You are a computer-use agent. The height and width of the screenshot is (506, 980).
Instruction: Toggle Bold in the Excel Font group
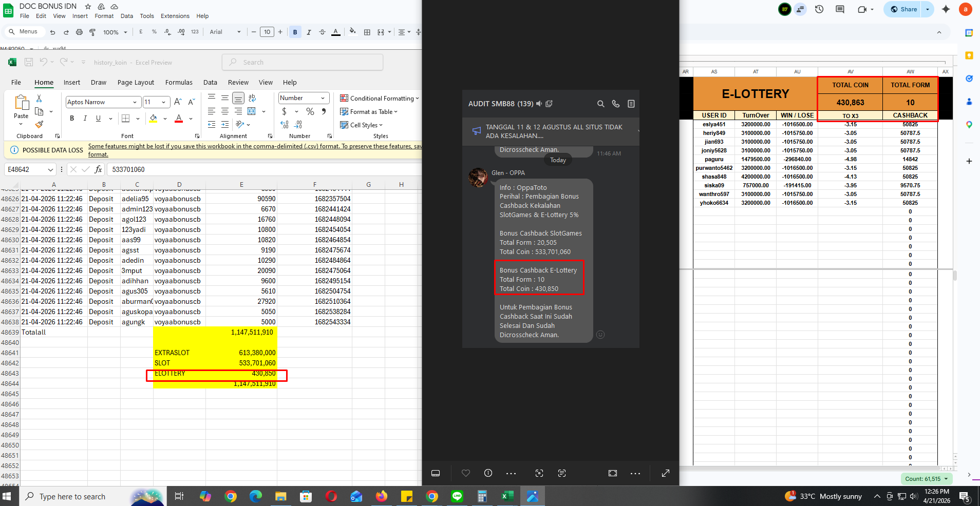click(x=72, y=119)
